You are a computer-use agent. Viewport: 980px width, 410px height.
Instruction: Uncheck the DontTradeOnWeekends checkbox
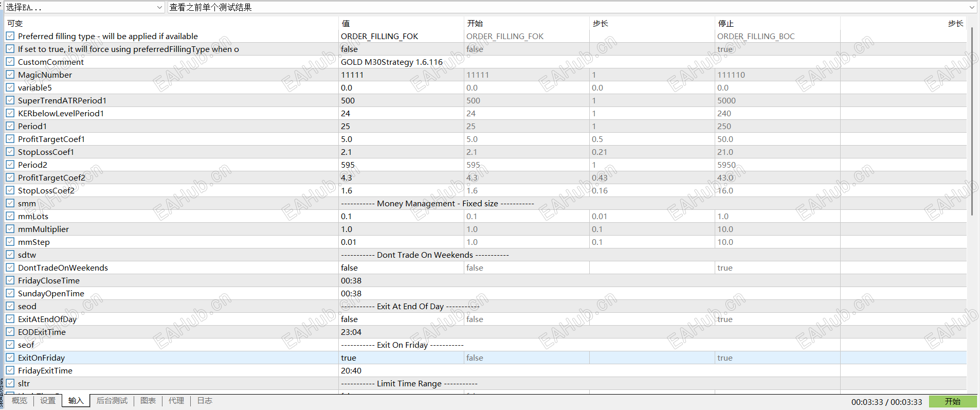10,268
